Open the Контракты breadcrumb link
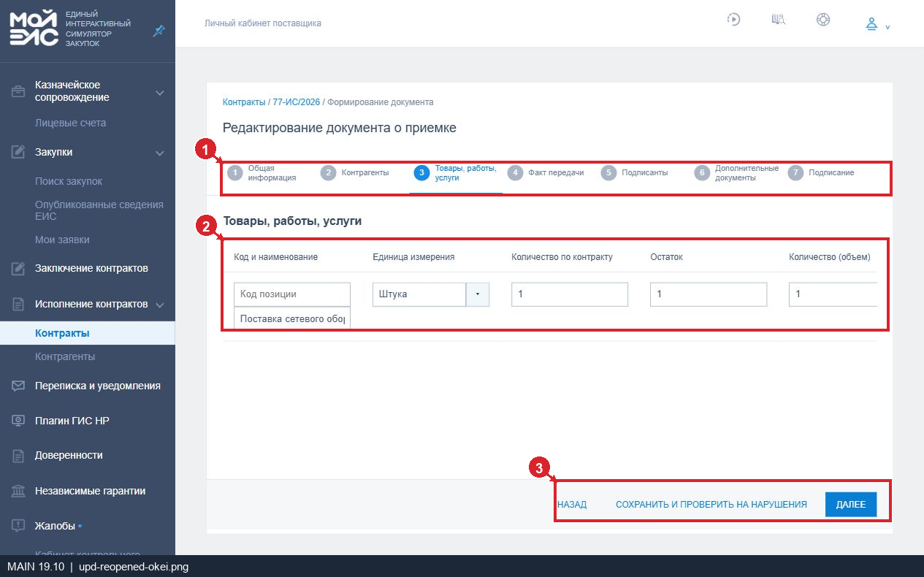This screenshot has width=924, height=577. pyautogui.click(x=244, y=102)
